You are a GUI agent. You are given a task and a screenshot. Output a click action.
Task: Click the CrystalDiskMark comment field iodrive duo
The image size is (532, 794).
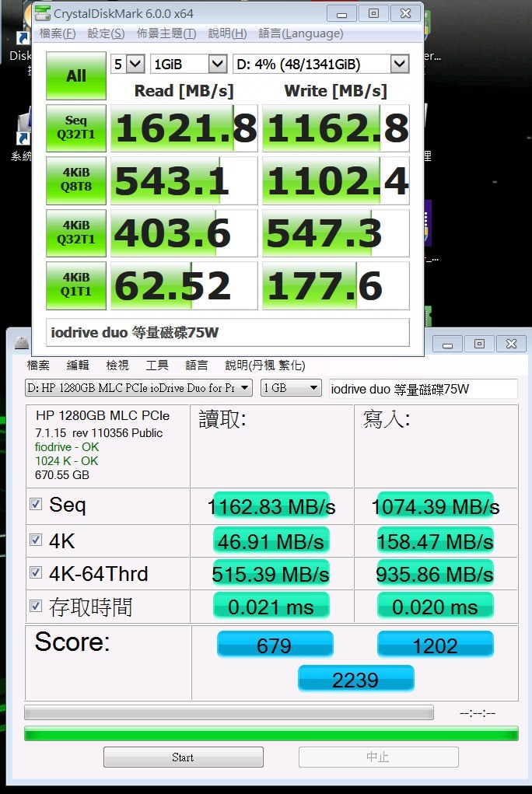227,332
